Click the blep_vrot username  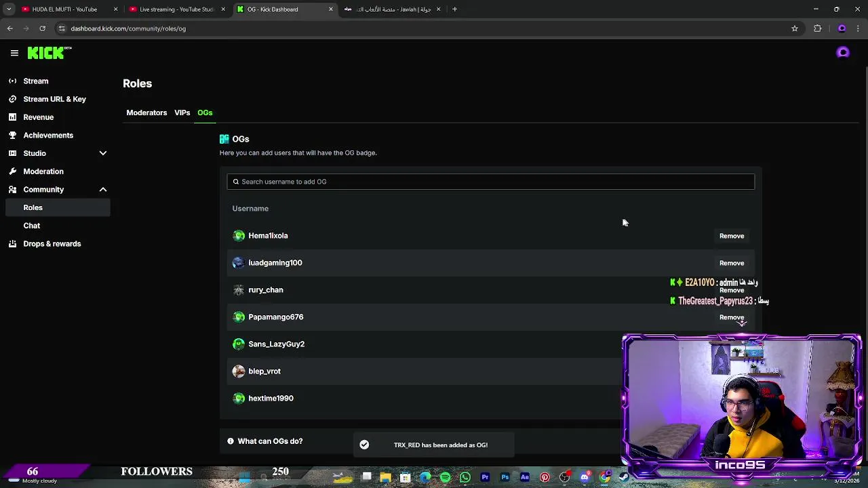click(x=264, y=371)
